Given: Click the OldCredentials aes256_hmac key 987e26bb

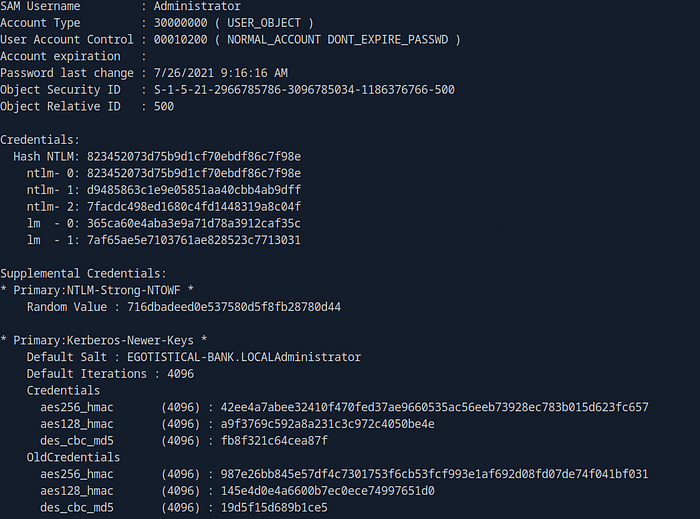Looking at the screenshot, I should 434,474.
